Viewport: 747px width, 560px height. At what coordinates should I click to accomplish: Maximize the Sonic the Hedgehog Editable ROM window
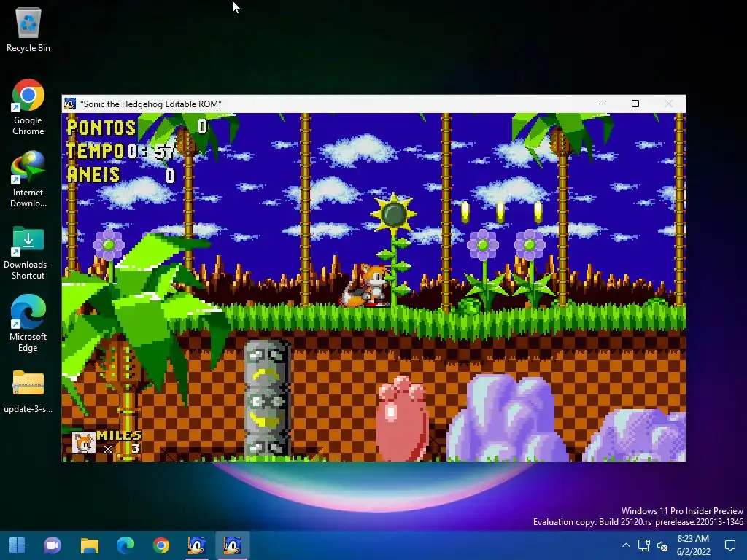coord(635,104)
